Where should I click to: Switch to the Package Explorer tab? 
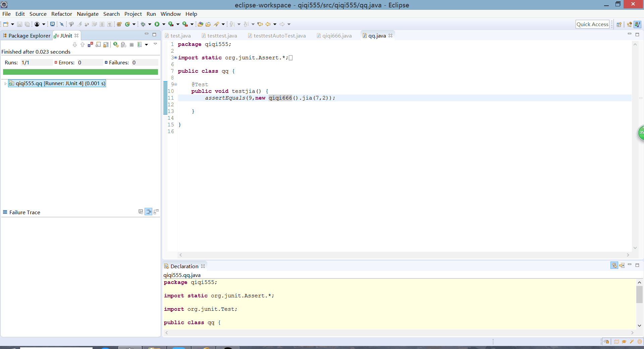point(26,36)
